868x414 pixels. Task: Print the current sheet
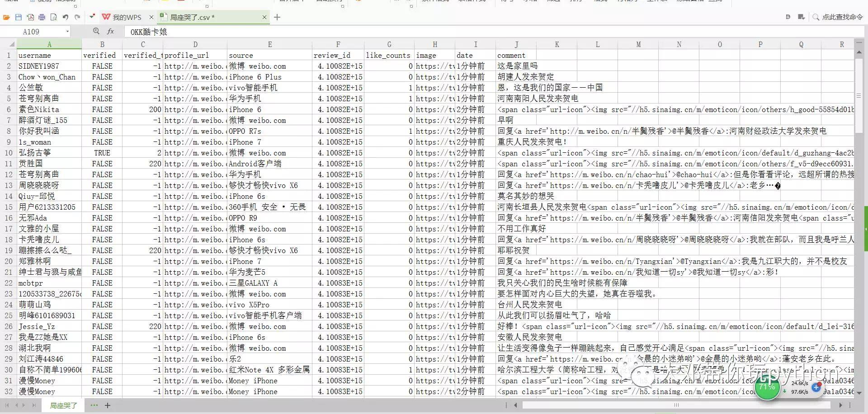coord(42,17)
